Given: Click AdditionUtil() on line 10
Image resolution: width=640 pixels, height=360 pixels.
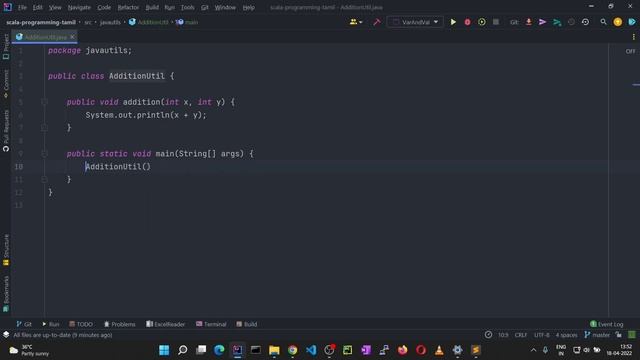Looking at the screenshot, I should (x=118, y=167).
